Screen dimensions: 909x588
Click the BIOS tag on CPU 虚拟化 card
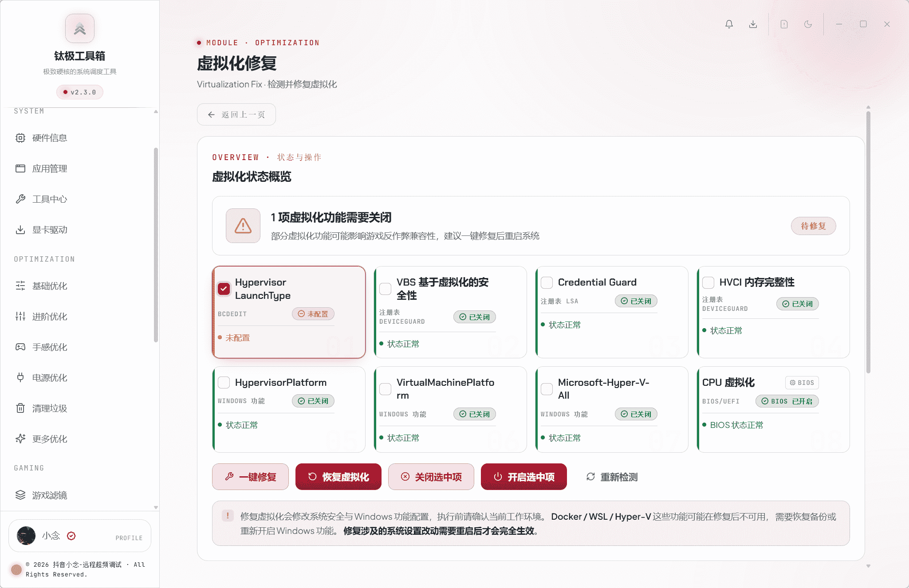[802, 383]
